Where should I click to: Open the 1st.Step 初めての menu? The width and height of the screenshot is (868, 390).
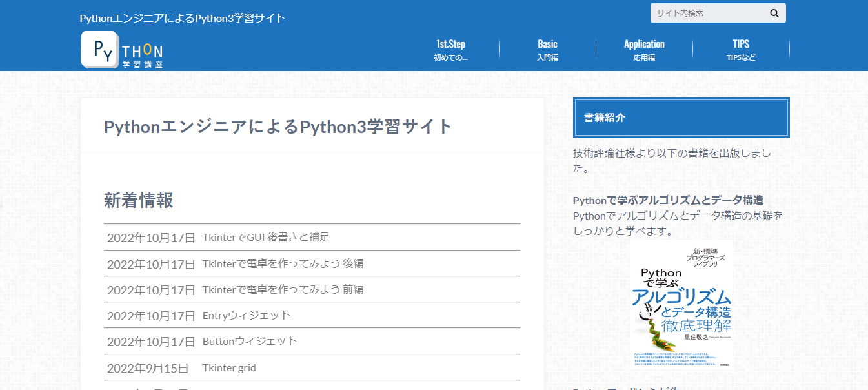click(x=450, y=50)
